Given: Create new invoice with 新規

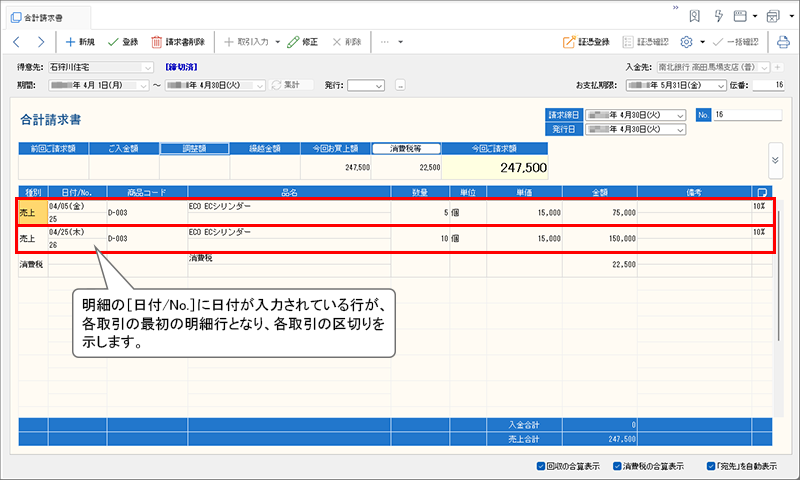Looking at the screenshot, I should point(80,42).
